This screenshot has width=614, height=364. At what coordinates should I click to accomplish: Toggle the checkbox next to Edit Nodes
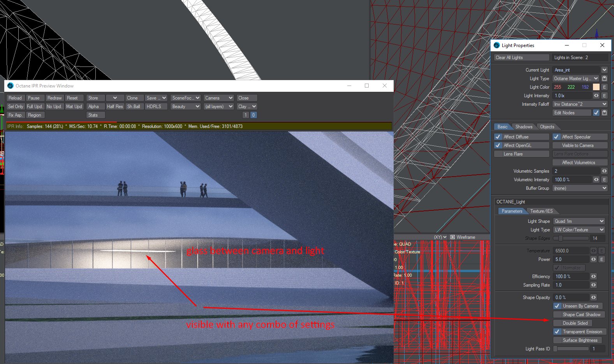[x=596, y=113]
